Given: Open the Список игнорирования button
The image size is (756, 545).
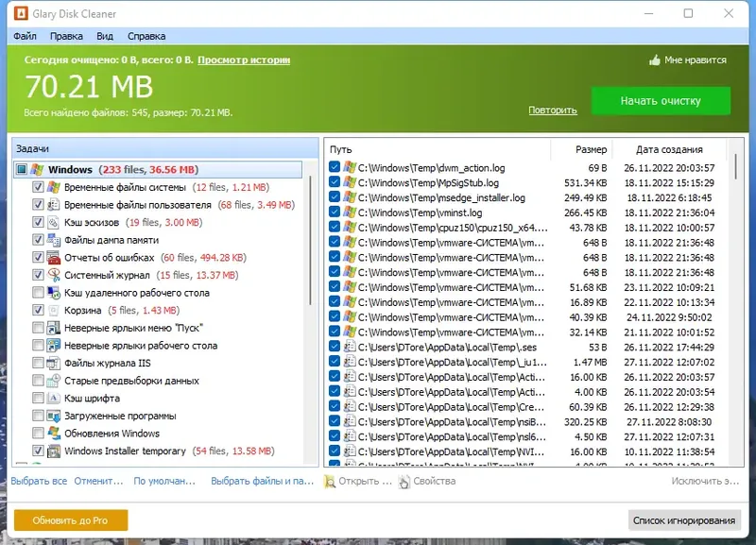Looking at the screenshot, I should coord(684,520).
